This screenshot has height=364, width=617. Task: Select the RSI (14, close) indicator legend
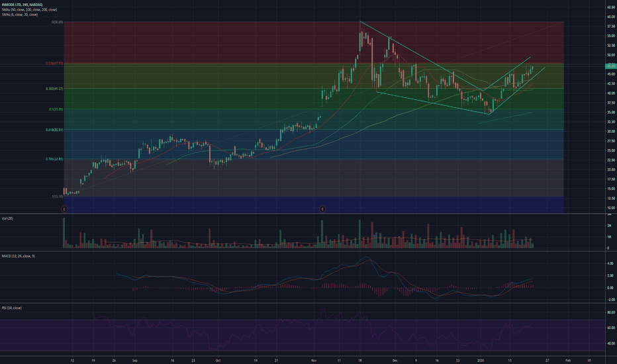12,308
